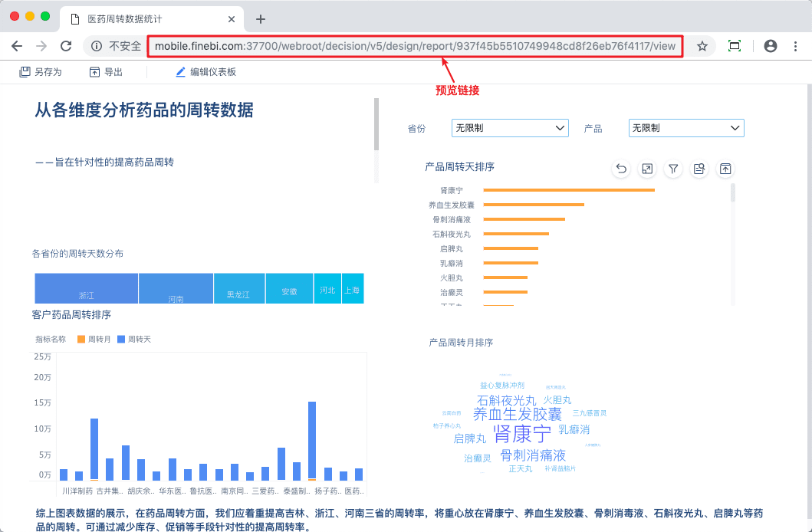This screenshot has height=532, width=812.
Task: Click the 乳癖消 label in bar chart
Action: 451,264
